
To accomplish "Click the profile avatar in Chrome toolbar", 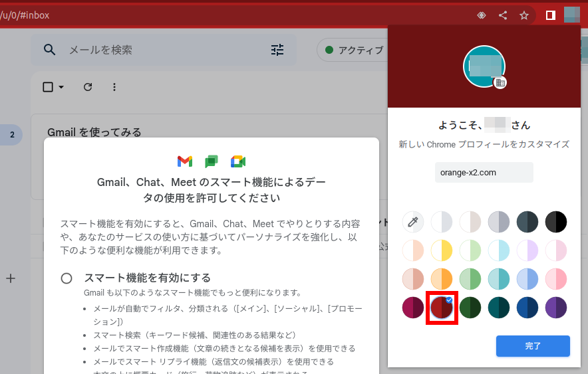I will (572, 15).
